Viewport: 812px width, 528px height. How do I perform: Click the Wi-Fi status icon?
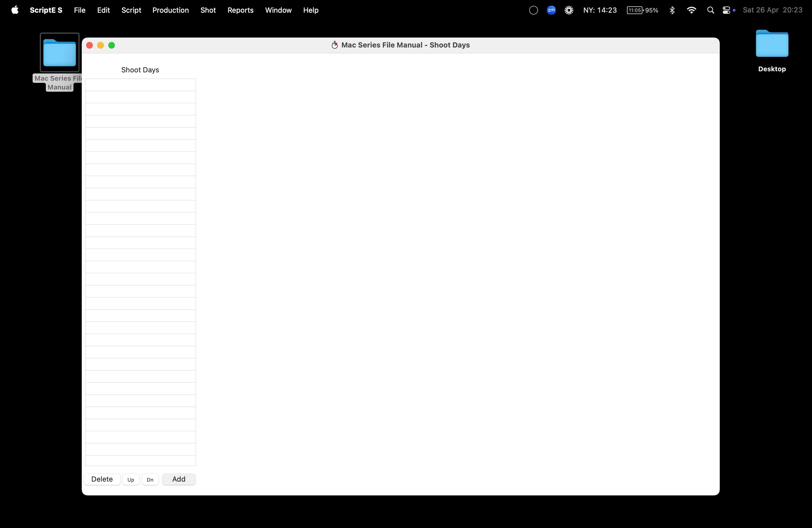pos(691,10)
